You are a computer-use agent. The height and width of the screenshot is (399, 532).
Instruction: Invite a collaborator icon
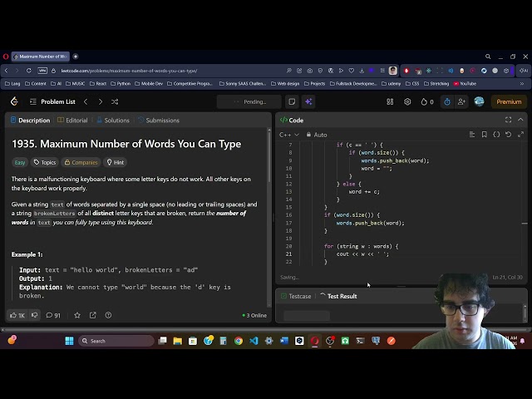(x=461, y=101)
